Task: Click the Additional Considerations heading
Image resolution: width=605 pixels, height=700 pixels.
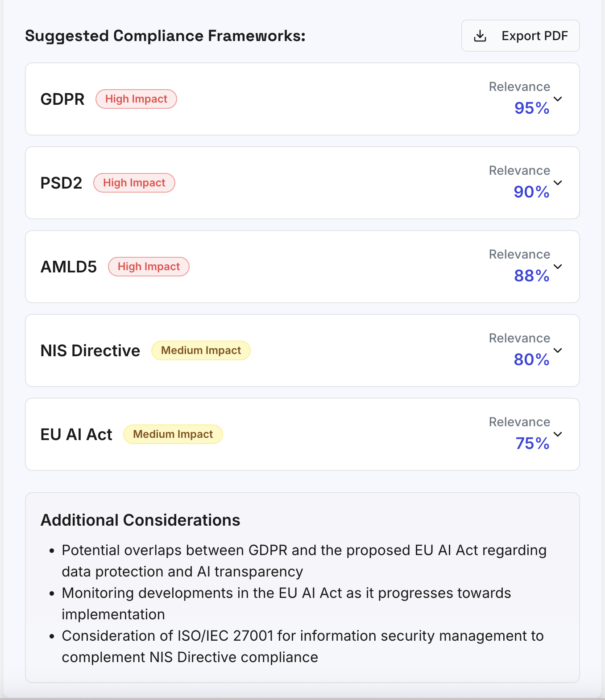Action: click(x=141, y=520)
